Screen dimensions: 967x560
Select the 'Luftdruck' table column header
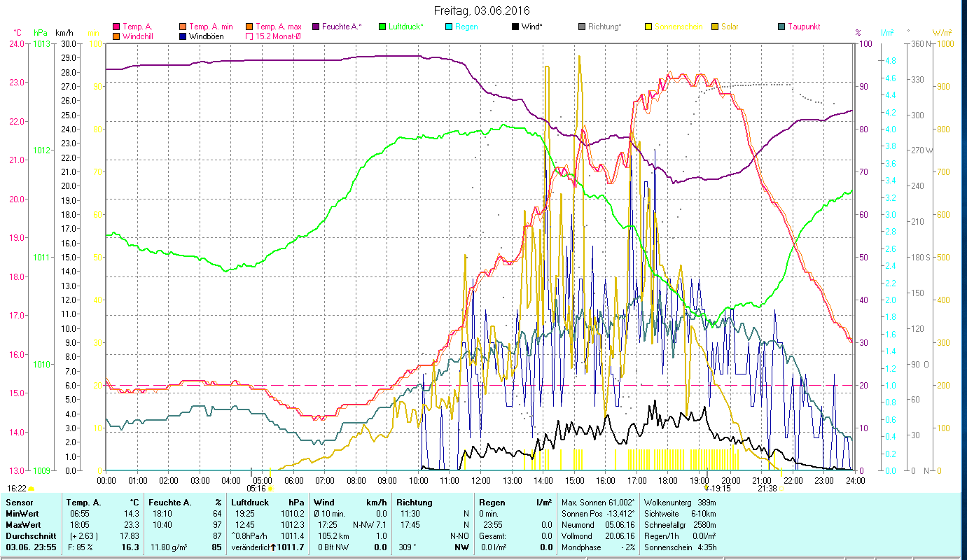[250, 503]
